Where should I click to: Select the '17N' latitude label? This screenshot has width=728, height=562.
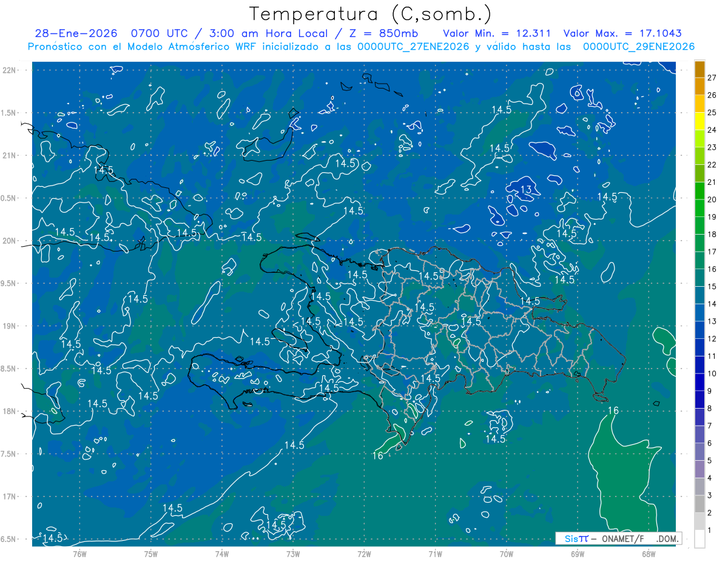[8, 497]
